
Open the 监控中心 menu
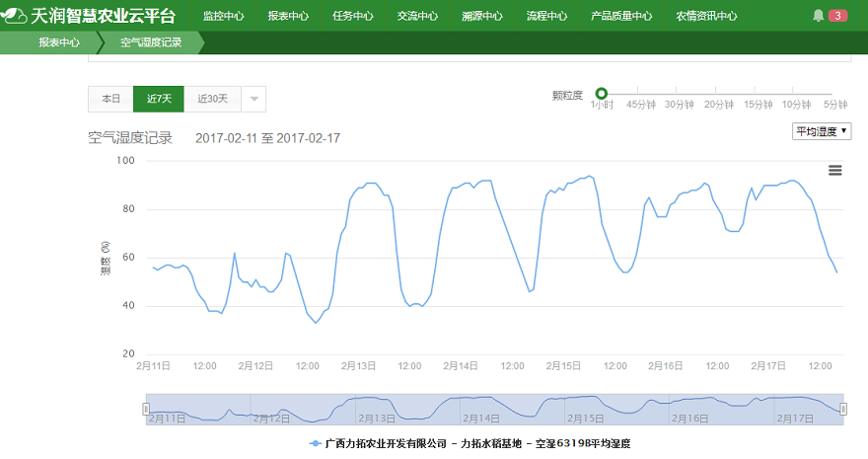(x=223, y=16)
